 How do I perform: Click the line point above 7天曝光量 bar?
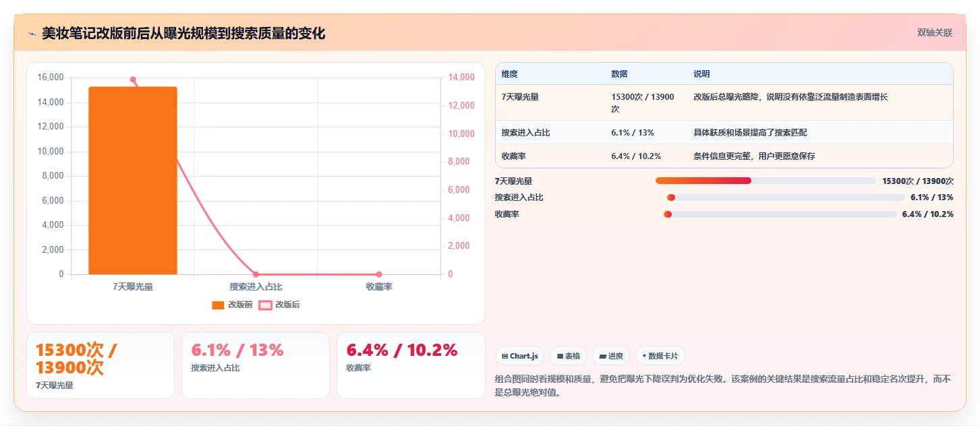point(133,80)
